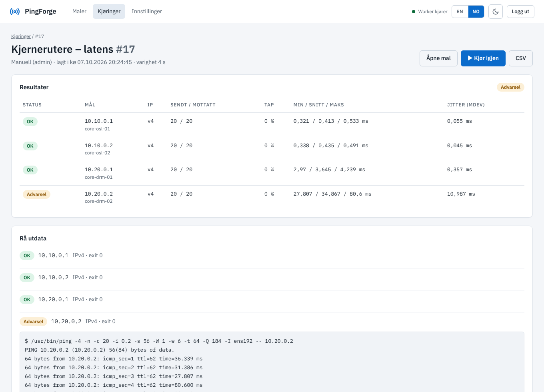Select target 10.10.0.2 in results table
544x392 pixels.
(x=99, y=146)
